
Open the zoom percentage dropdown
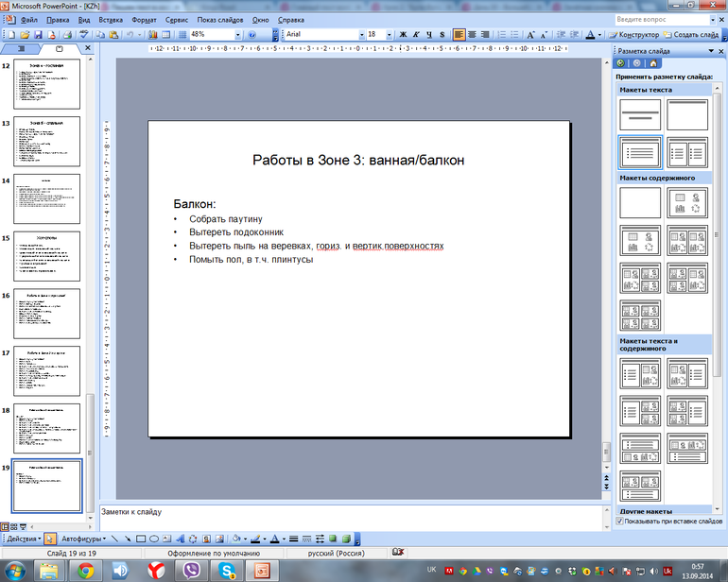(x=236, y=34)
